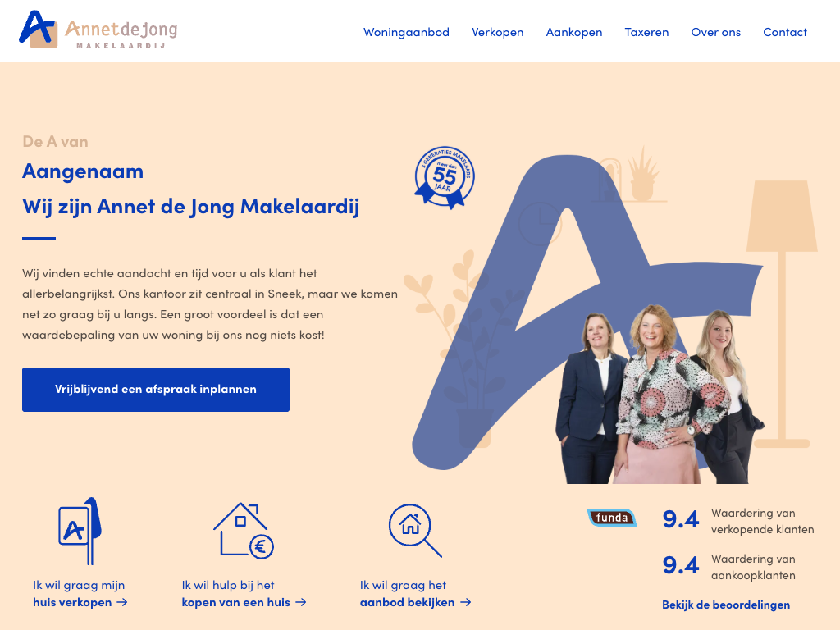
Task: Open the Bekijk de beoordelingen link
Action: coord(726,605)
